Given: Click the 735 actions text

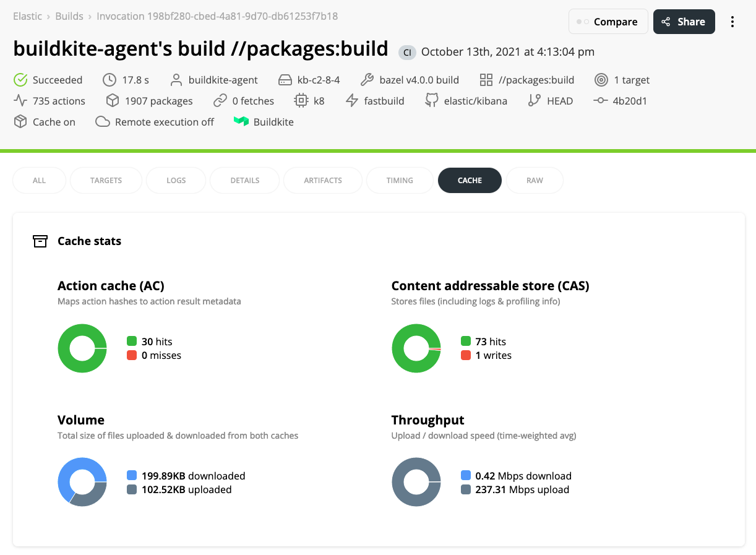Looking at the screenshot, I should pyautogui.click(x=59, y=101).
